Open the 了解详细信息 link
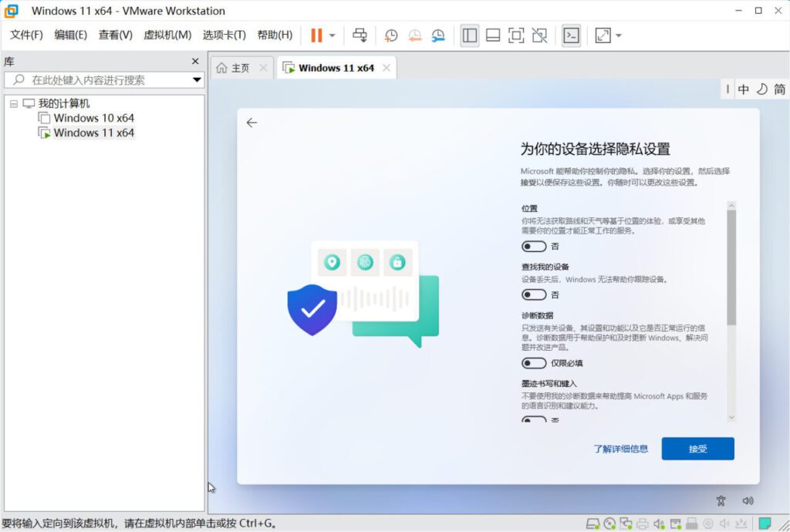 point(620,449)
